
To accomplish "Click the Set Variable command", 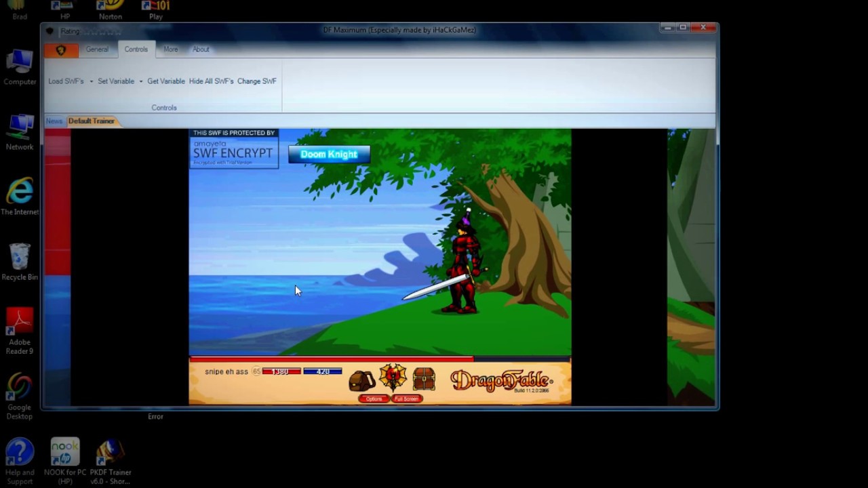I will pos(116,81).
